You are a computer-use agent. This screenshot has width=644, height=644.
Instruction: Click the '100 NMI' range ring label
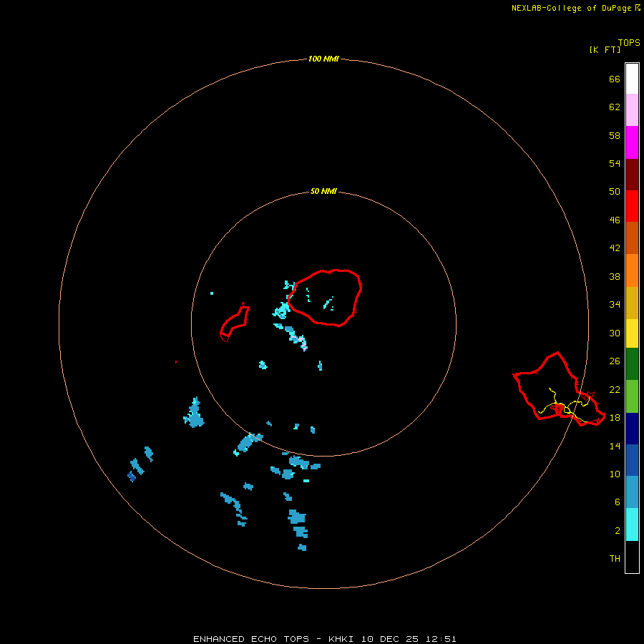[x=323, y=59]
